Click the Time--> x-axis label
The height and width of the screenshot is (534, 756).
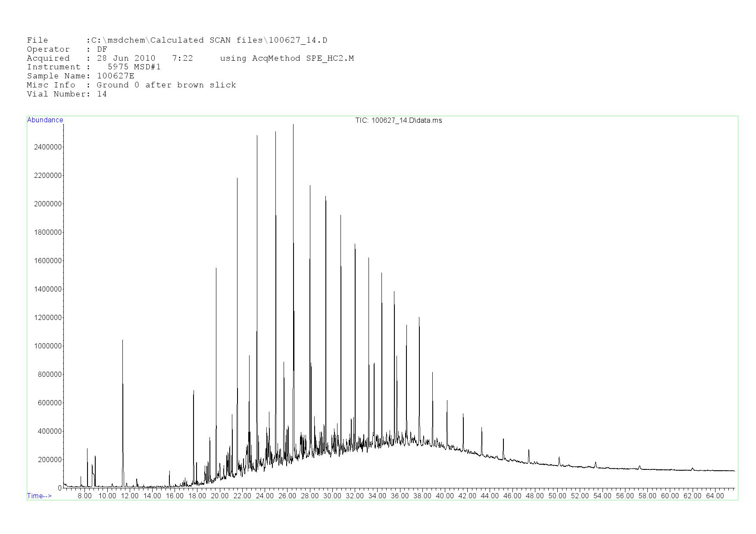39,496
